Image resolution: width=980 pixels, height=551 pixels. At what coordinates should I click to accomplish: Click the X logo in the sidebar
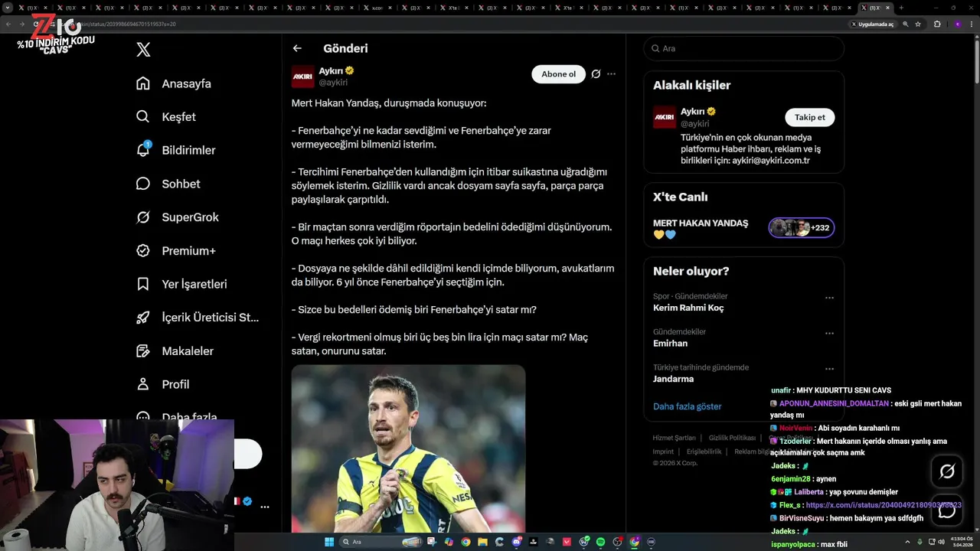(x=143, y=50)
